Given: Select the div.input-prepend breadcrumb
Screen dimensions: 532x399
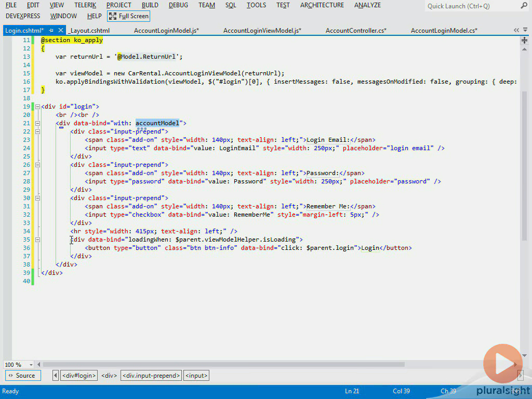Looking at the screenshot, I should coord(151,376).
